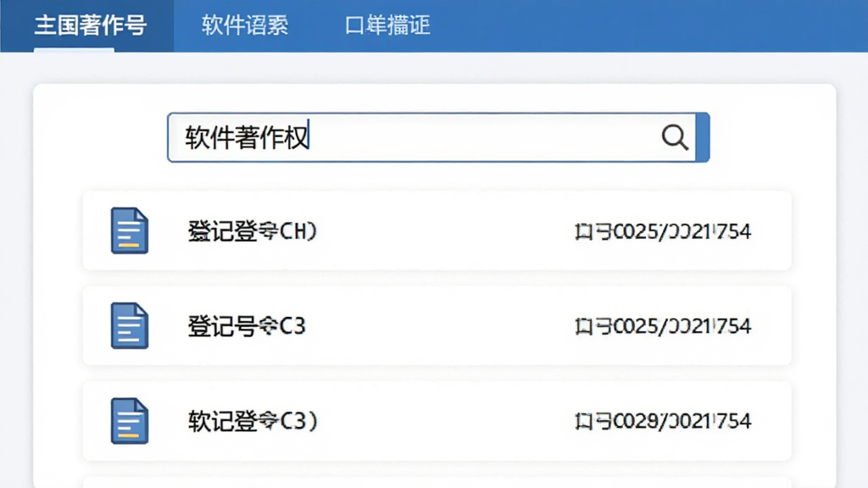Image resolution: width=868 pixels, height=488 pixels.
Task: Open the document icon beside 登记登令CH)
Action: point(130,230)
